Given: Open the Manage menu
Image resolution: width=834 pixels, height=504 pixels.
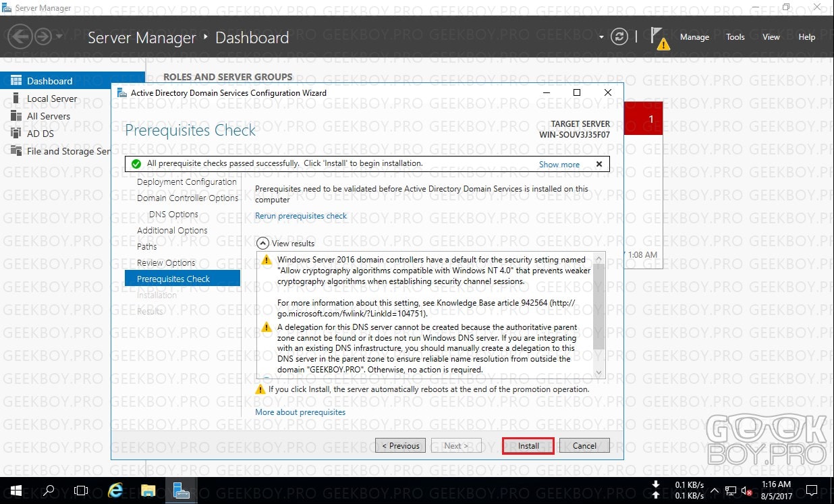Looking at the screenshot, I should (x=694, y=37).
